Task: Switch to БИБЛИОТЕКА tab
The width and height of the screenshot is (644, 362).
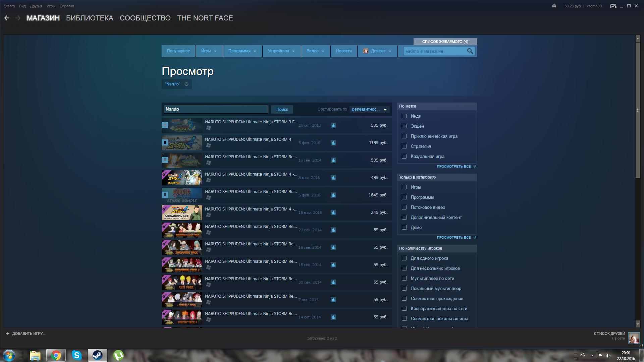Action: pyautogui.click(x=90, y=18)
